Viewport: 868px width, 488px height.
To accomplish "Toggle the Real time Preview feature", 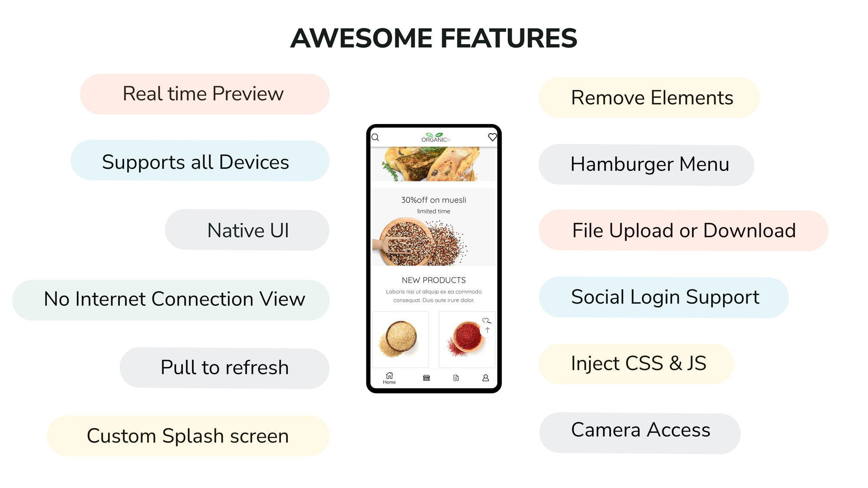I will (x=203, y=95).
